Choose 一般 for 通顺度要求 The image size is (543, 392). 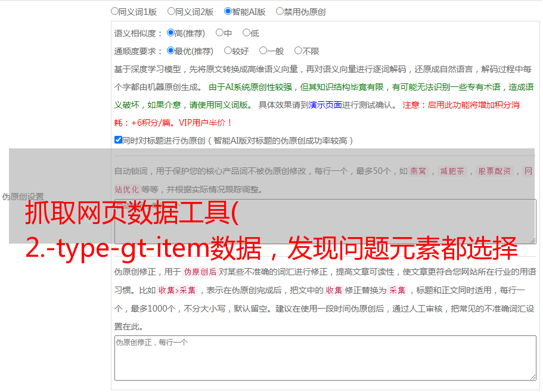click(263, 51)
